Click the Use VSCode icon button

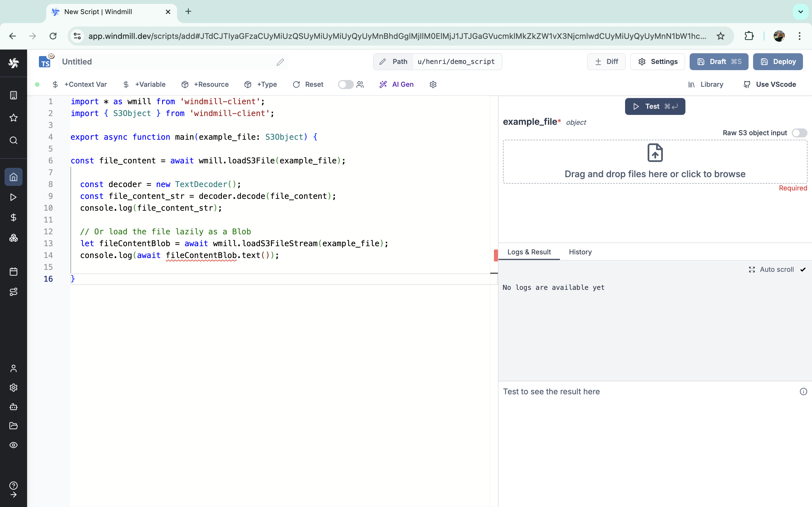(x=747, y=84)
